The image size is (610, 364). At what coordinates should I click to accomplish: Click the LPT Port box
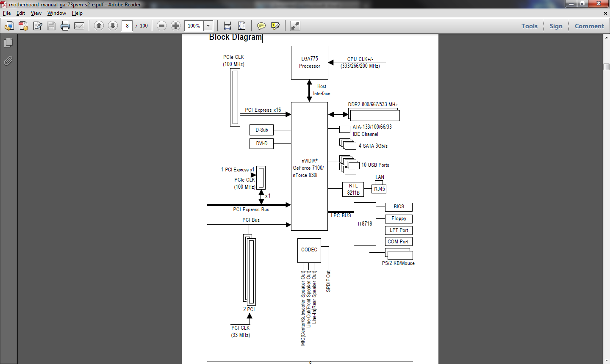click(x=399, y=230)
